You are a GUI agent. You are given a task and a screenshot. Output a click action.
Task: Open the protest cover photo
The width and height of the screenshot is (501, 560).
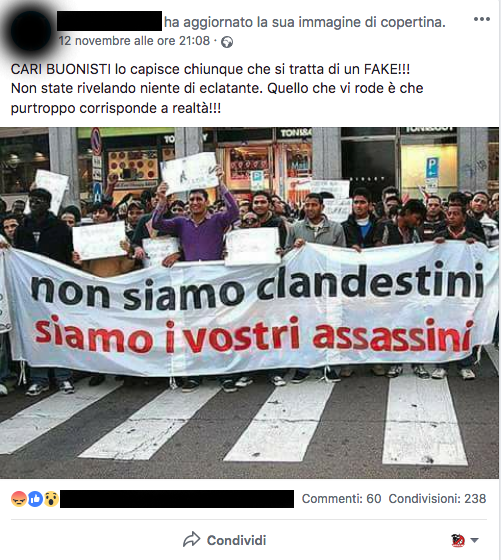[249, 303]
